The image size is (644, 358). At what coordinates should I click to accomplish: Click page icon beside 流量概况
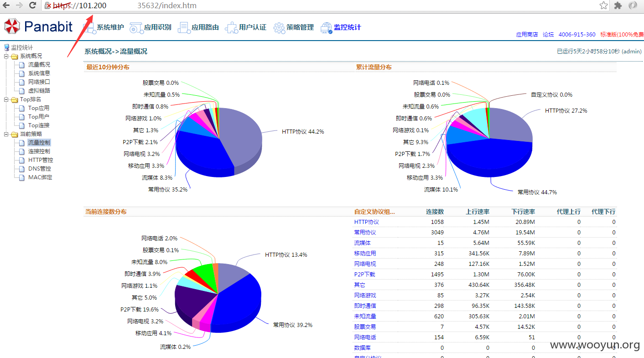(21, 65)
